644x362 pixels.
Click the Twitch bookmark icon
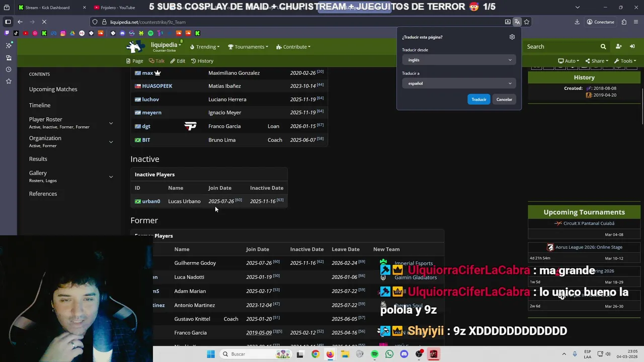7,33
